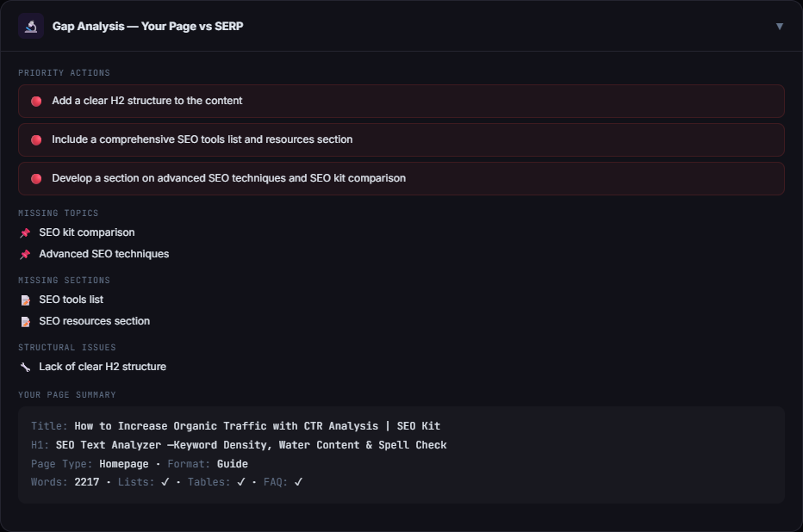Click the red dot on the SEO tools list action
803x532 pixels.
(x=35, y=139)
